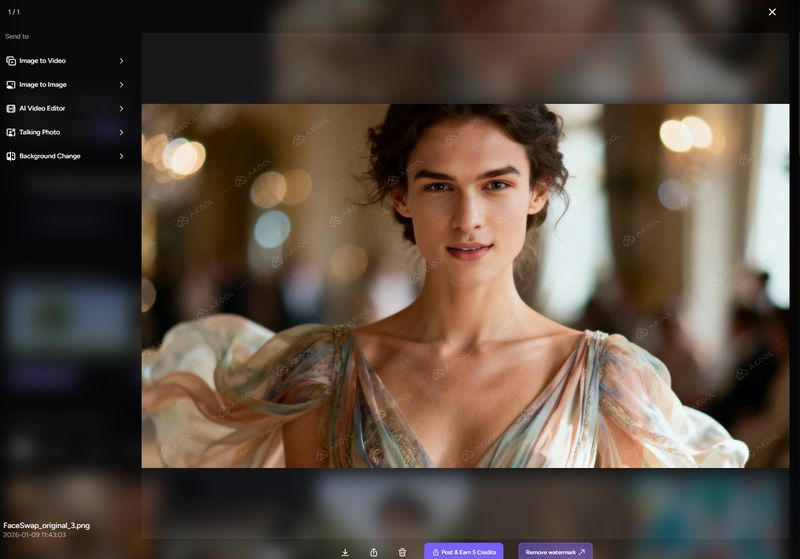Click the Background Change icon
This screenshot has width=800, height=559.
pos(11,156)
